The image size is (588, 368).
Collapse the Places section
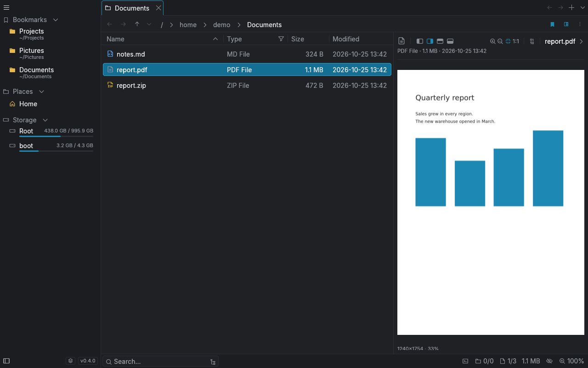point(41,92)
